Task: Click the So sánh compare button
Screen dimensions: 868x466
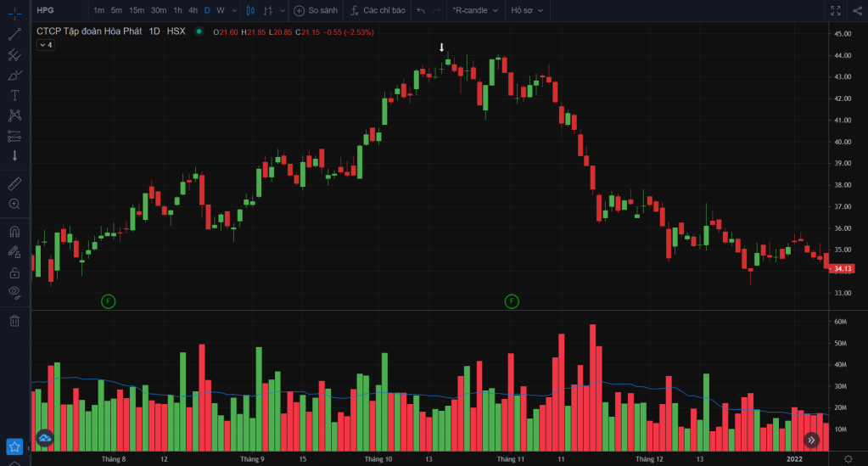Action: coord(316,10)
